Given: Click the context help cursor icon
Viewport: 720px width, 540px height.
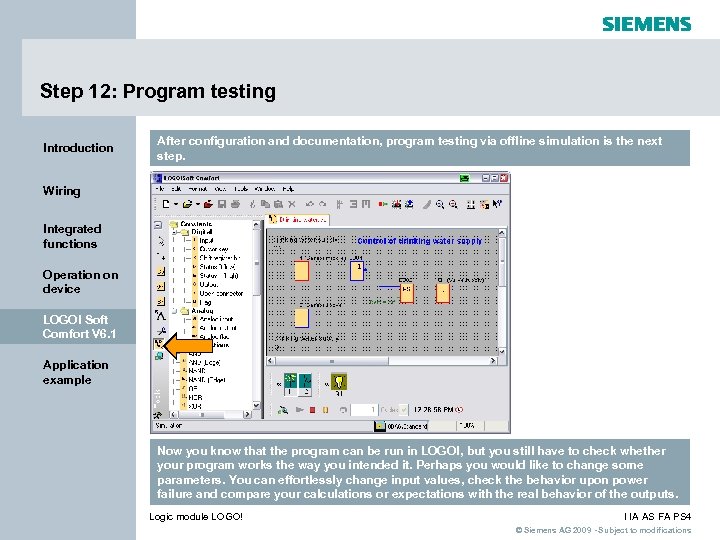Looking at the screenshot, I should click(x=497, y=204).
